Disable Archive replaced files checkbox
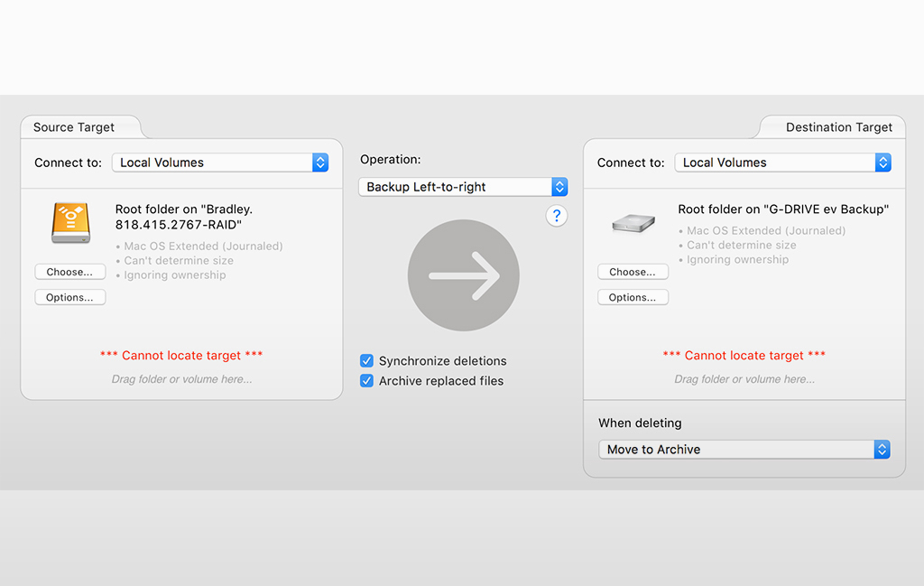924x586 pixels. (367, 381)
